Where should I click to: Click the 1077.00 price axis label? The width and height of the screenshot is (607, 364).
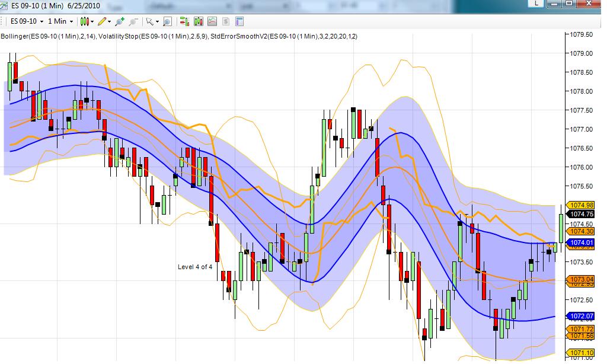(x=581, y=129)
